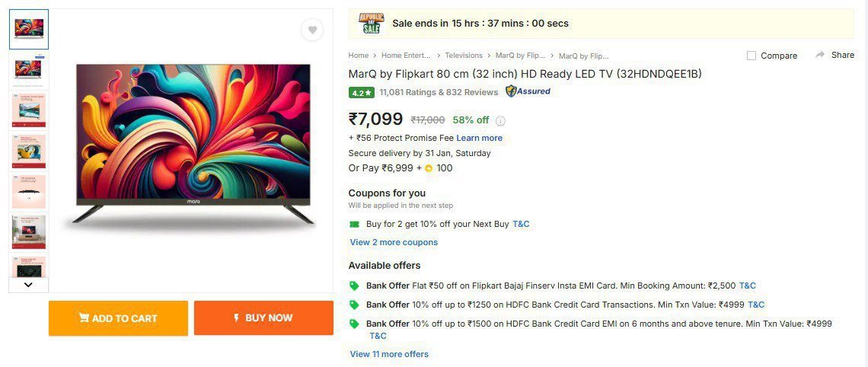This screenshot has height=367, width=868.
Task: Select the first TV thumbnail image
Action: click(x=29, y=29)
